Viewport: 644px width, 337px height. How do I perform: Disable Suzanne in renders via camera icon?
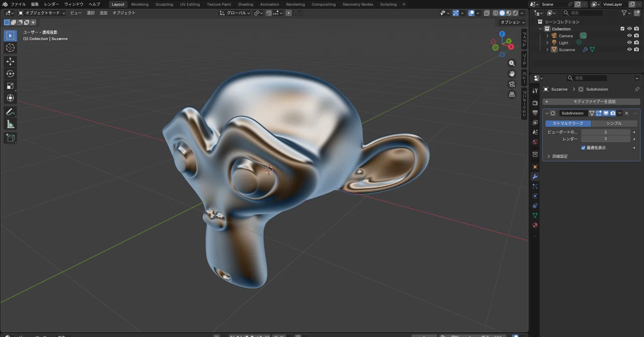[x=636, y=50]
